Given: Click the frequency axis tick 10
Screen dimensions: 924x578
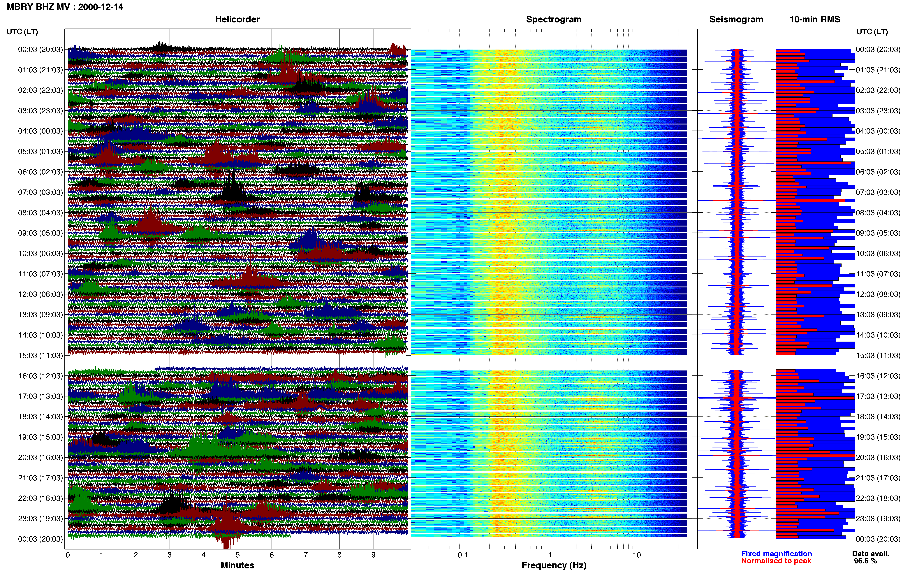Looking at the screenshot, I should pyautogui.click(x=637, y=555).
